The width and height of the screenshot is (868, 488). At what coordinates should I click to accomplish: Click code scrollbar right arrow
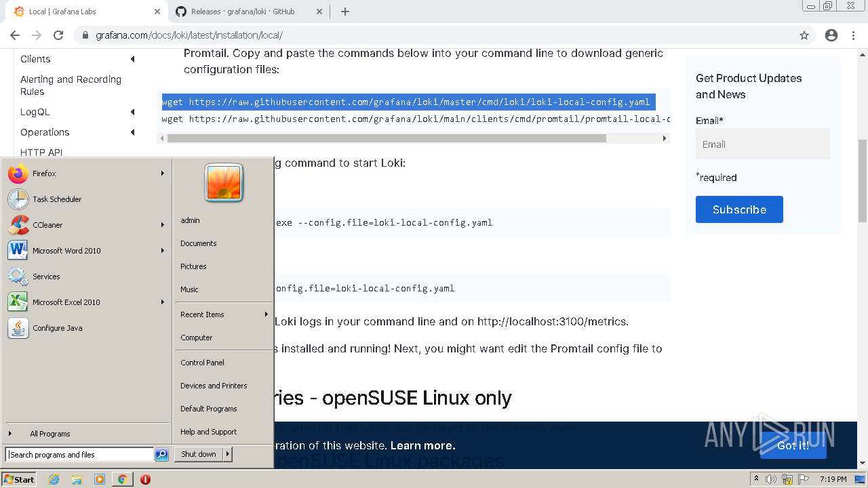pos(665,138)
